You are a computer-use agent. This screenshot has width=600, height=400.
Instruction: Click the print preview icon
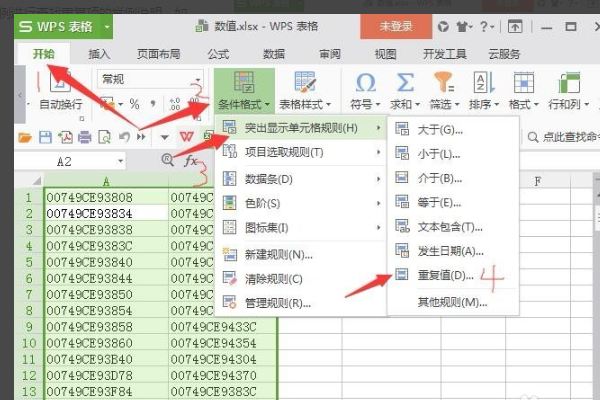coord(104,137)
